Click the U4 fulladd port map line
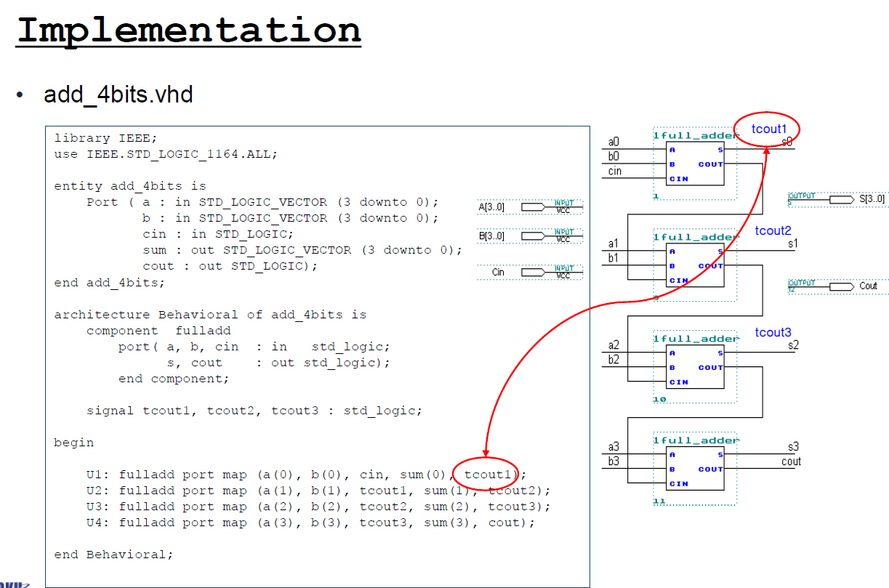 310,522
